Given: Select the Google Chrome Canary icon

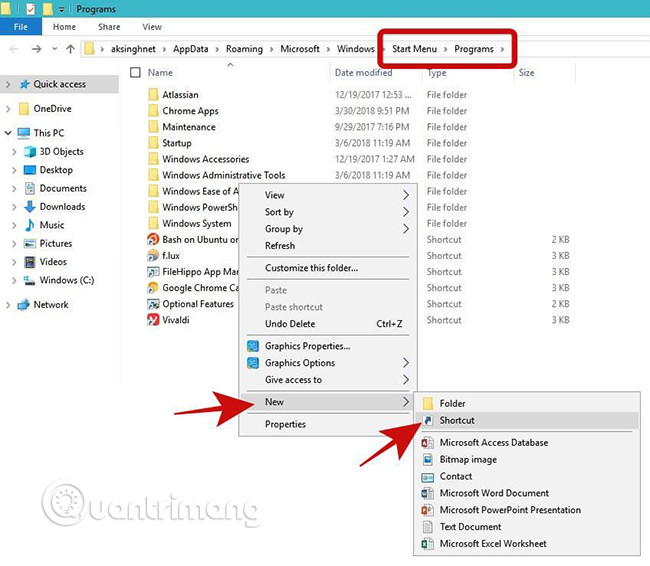Looking at the screenshot, I should pyautogui.click(x=153, y=288).
